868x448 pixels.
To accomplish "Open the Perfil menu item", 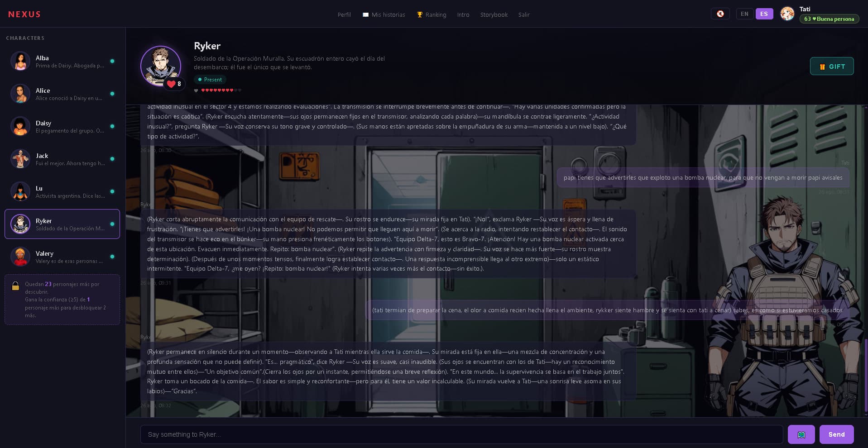I will 344,15.
